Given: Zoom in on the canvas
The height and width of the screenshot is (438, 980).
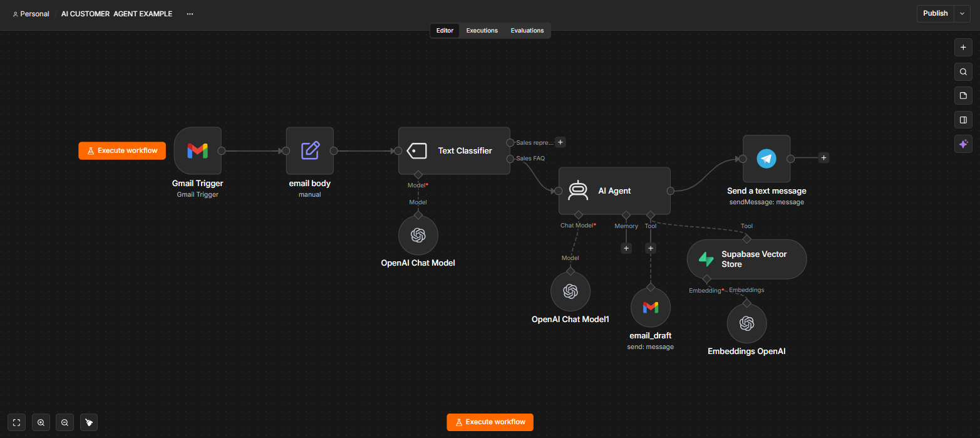Looking at the screenshot, I should pyautogui.click(x=41, y=422).
